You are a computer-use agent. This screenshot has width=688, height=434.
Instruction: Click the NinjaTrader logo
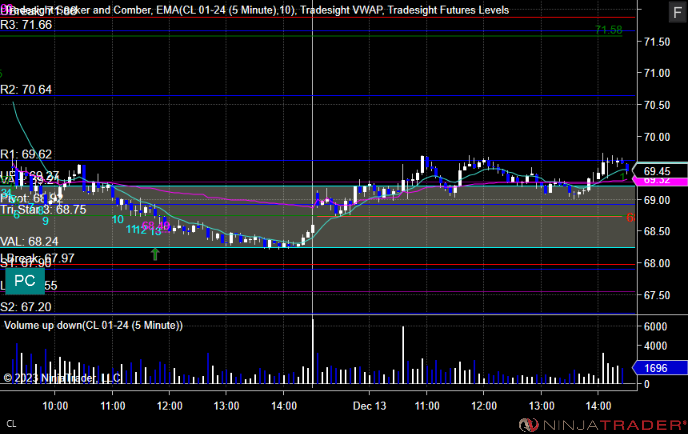(602, 425)
